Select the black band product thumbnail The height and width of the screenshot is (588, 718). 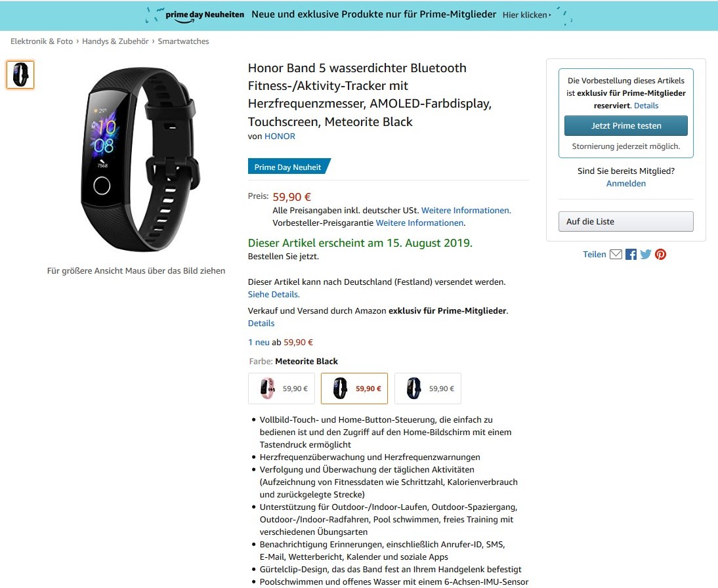point(20,75)
